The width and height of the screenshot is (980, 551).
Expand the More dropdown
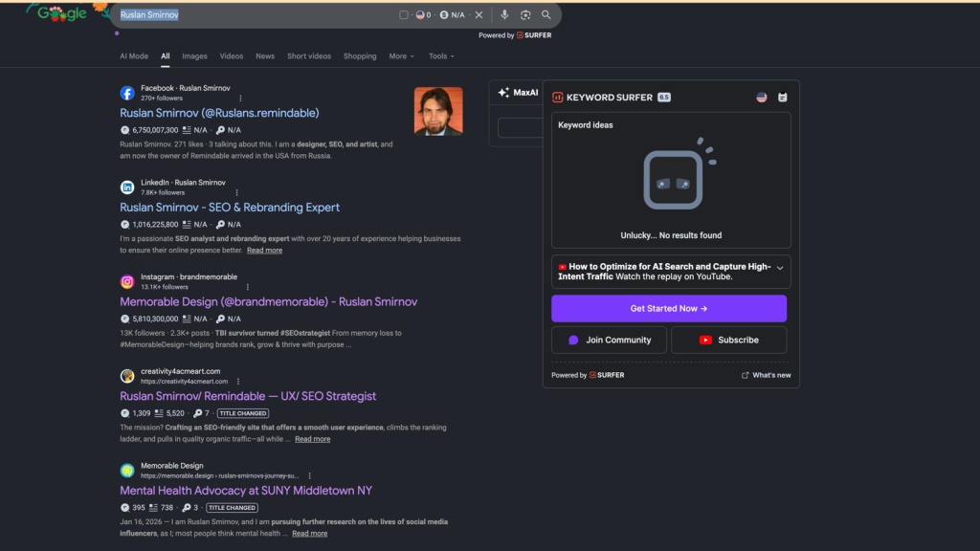click(401, 56)
